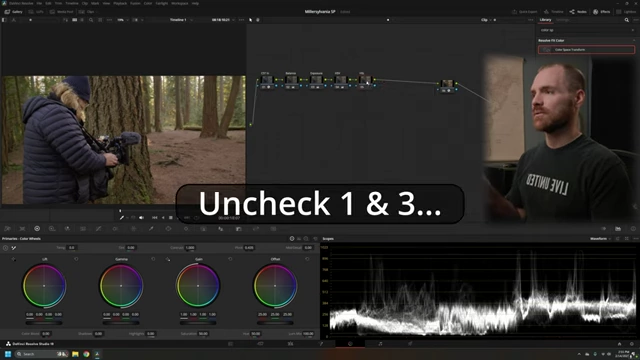640x360 pixels.
Task: Open scopes panel options ellipsis
Action: coord(635,239)
